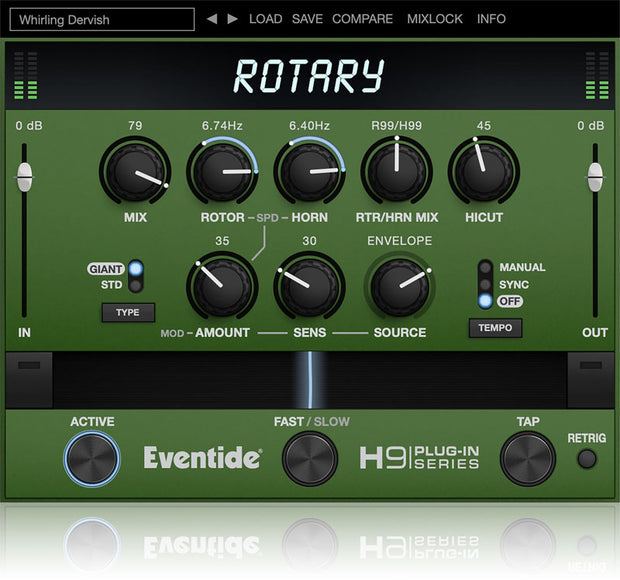This screenshot has height=580, width=620.
Task: Click the TAP footswitch
Action: [x=527, y=459]
